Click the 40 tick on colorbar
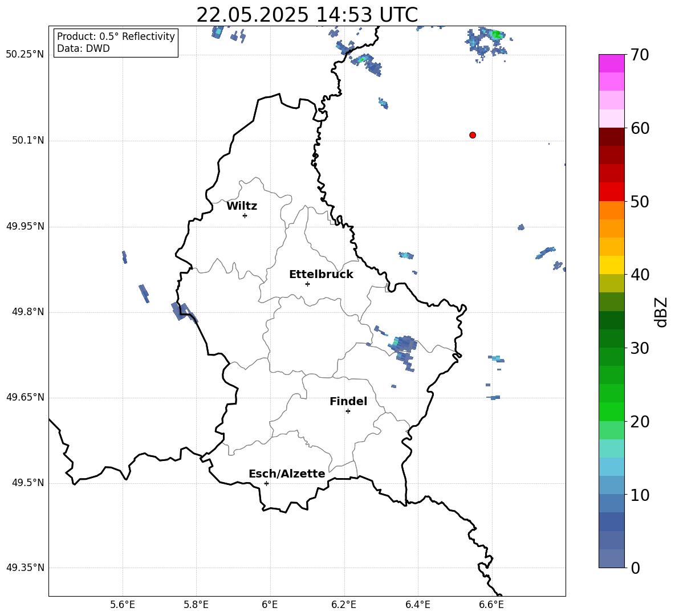This screenshot has width=675, height=616. pos(639,275)
